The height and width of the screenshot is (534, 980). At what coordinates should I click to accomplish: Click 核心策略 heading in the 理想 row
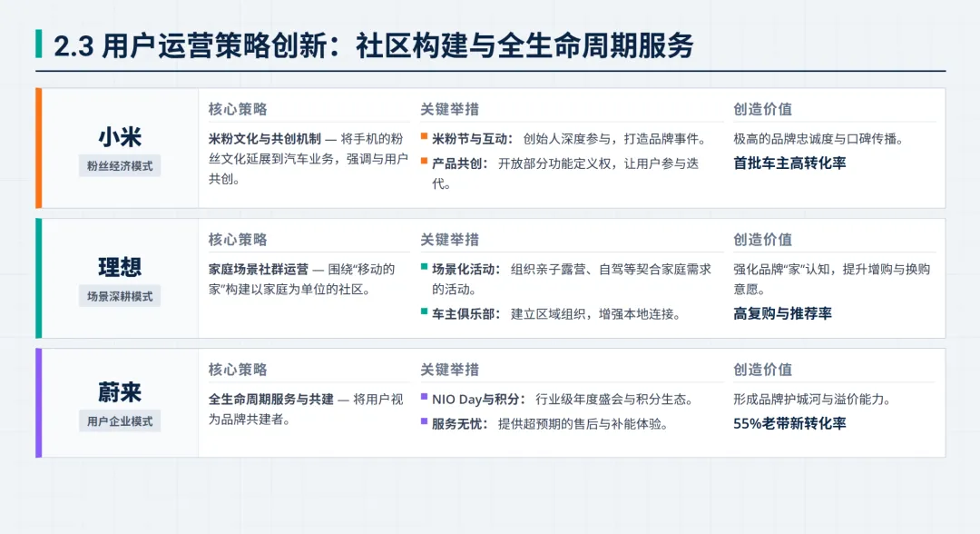point(238,239)
